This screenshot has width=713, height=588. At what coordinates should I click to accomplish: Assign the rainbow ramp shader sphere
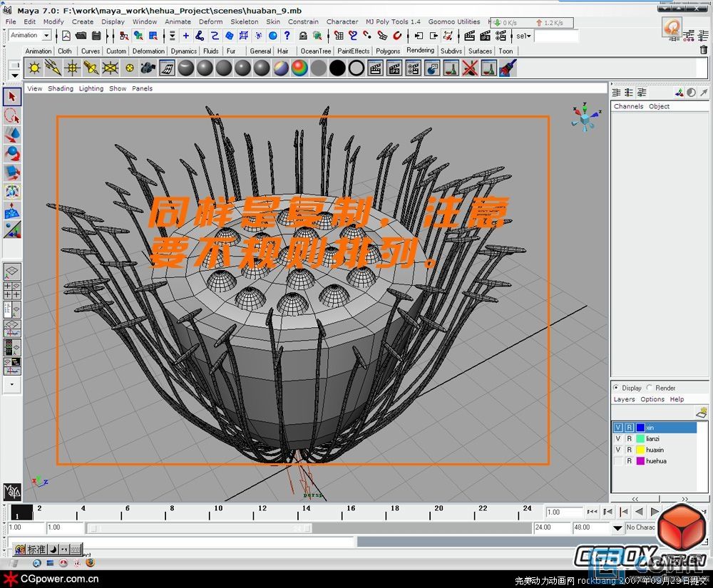pos(299,68)
